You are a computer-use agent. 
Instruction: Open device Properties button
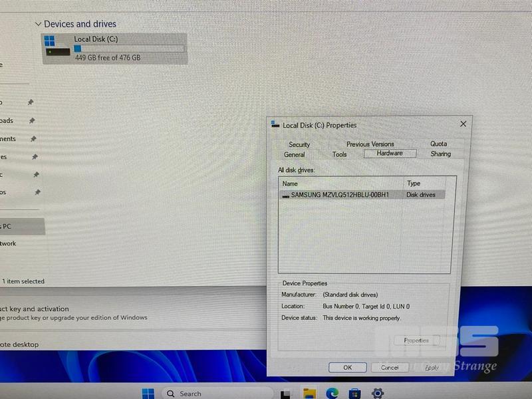[x=417, y=340]
